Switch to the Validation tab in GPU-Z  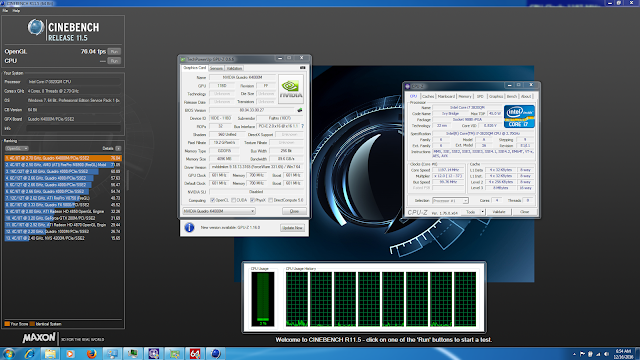(234, 68)
